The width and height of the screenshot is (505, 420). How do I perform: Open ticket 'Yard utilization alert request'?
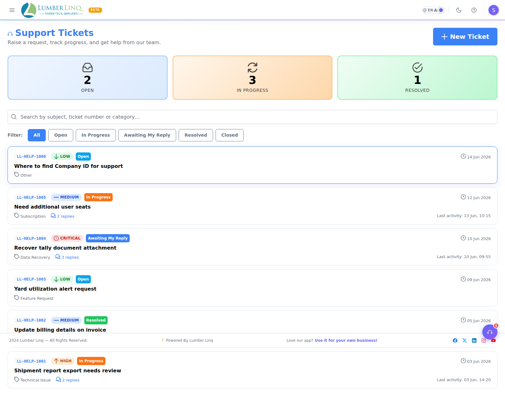55,289
